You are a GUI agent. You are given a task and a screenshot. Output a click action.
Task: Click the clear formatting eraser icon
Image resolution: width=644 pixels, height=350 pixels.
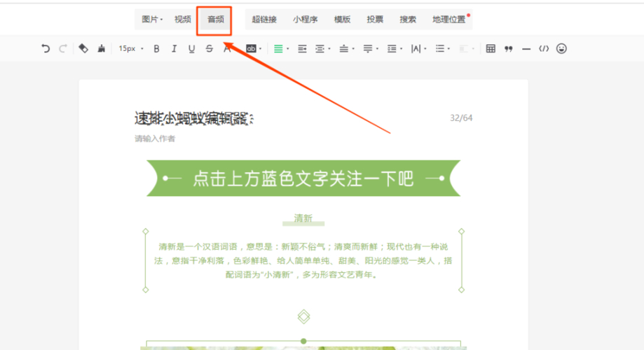[x=83, y=48]
